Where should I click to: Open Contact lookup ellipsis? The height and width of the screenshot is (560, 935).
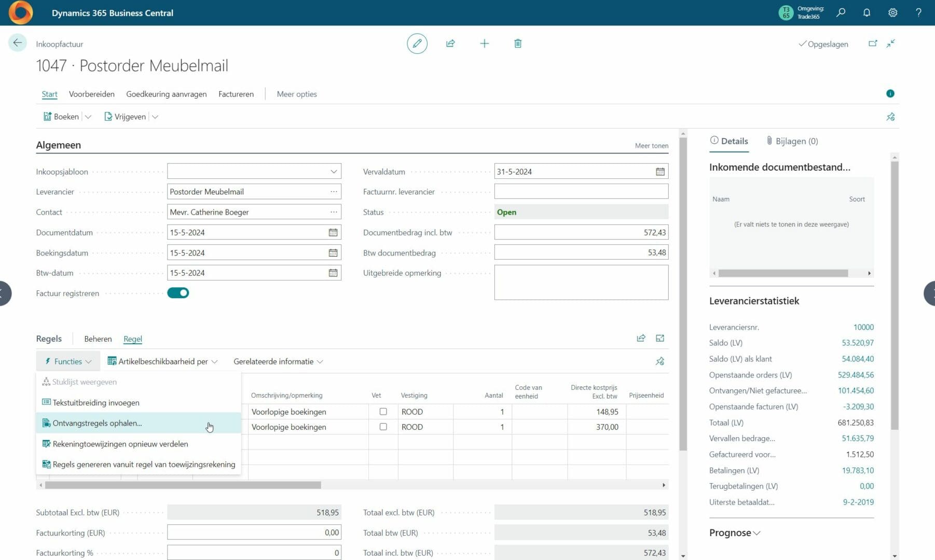click(334, 212)
